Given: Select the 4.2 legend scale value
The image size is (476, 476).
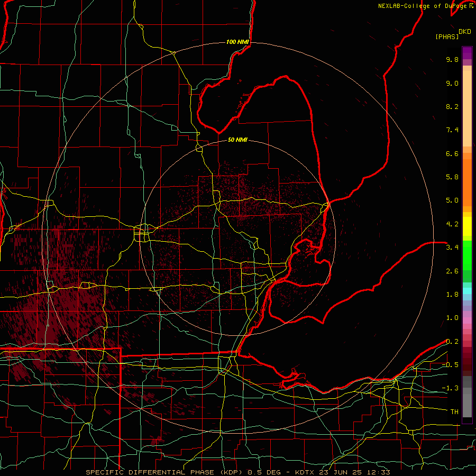Looking at the screenshot, I should point(452,224).
